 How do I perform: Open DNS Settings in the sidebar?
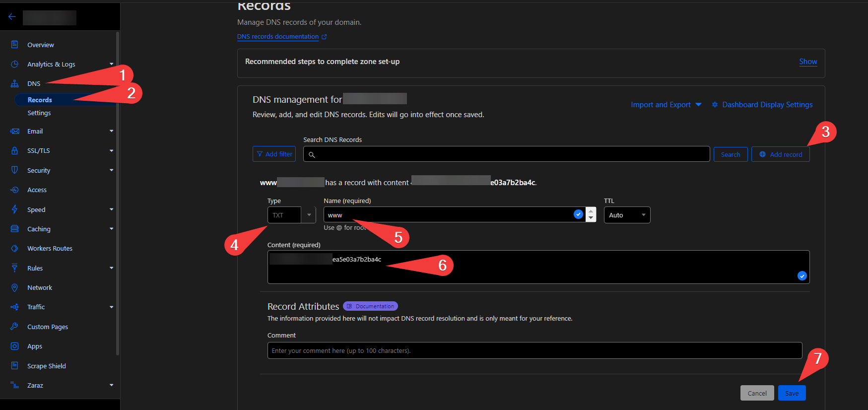[39, 113]
